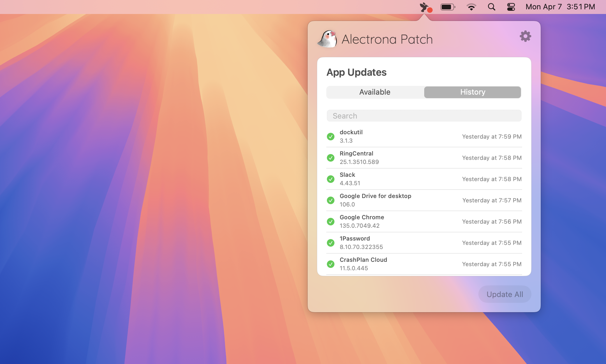The width and height of the screenshot is (606, 364).
Task: Open Control Center from the menu bar
Action: (x=511, y=6)
